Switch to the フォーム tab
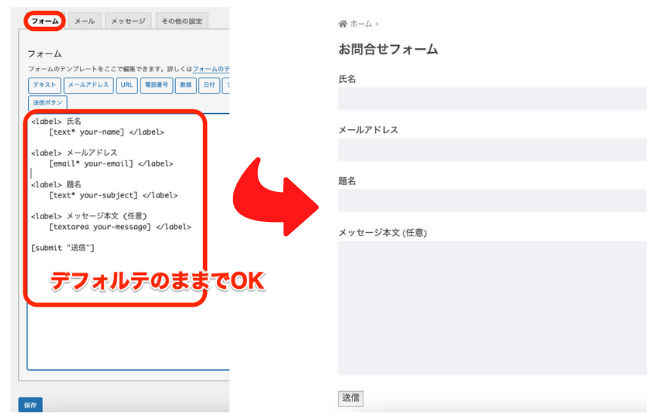This screenshot has width=664, height=420. [x=44, y=20]
